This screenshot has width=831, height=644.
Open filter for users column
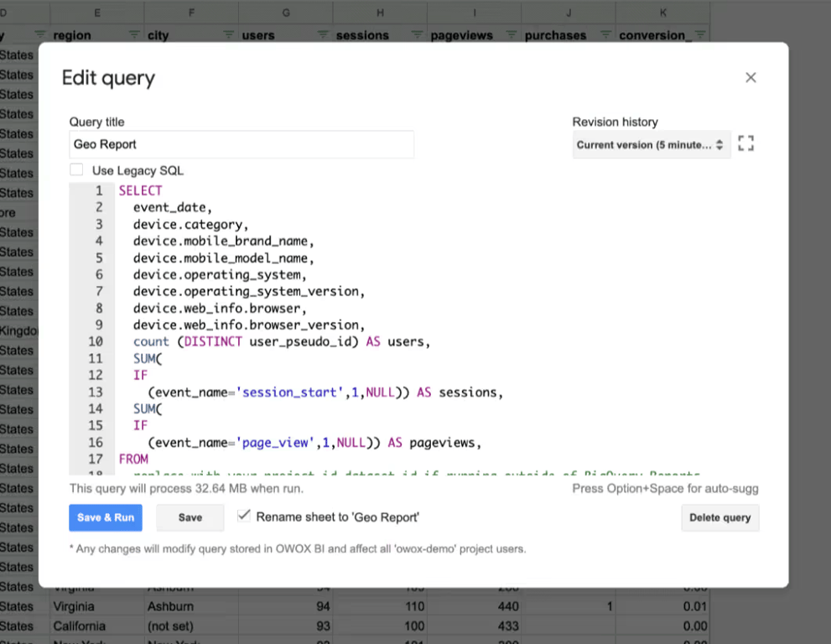tap(323, 34)
